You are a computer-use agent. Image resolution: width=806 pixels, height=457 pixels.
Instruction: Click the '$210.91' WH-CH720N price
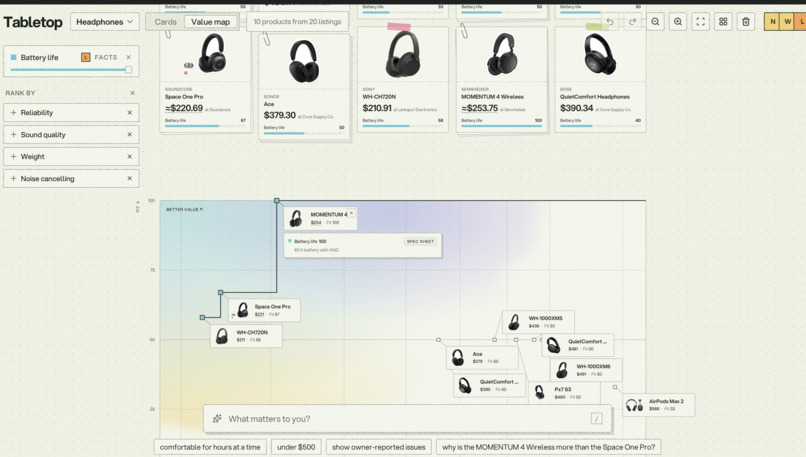(x=377, y=108)
